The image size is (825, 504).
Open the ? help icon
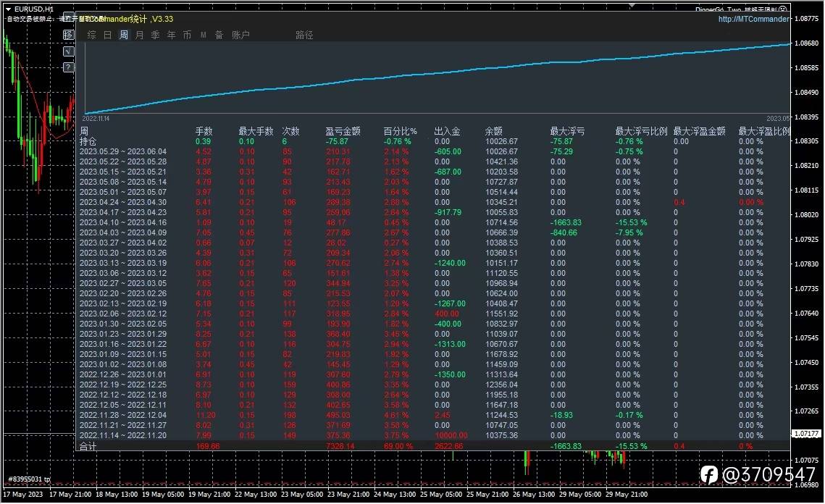pos(68,67)
